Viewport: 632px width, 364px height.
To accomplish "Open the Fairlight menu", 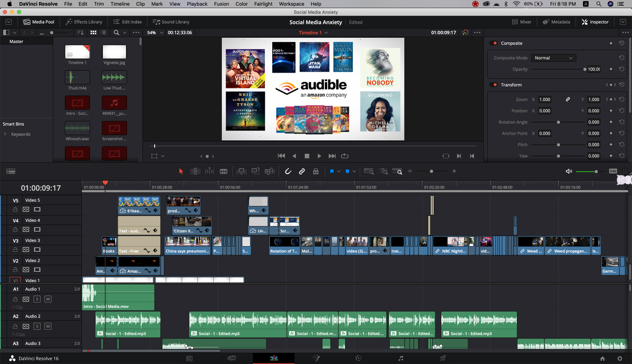I will 263,4.
